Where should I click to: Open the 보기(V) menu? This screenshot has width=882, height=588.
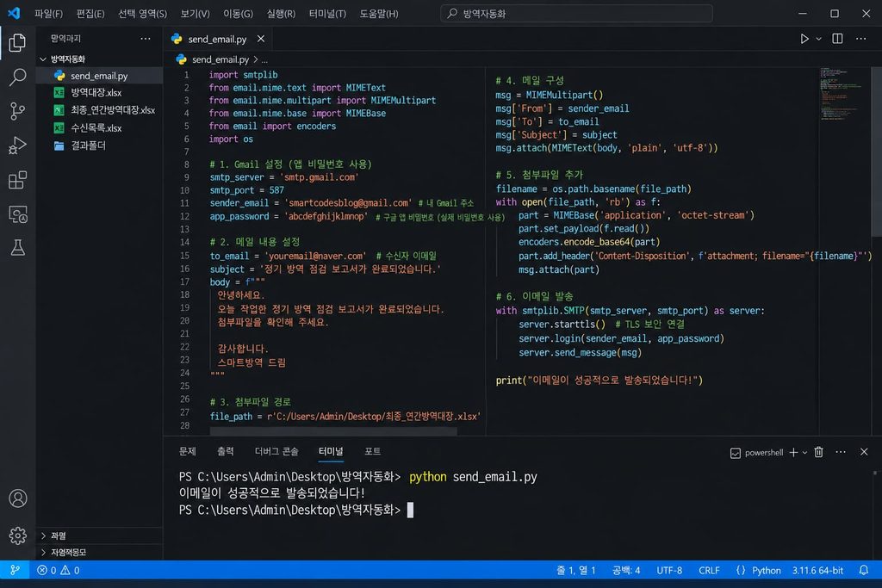(x=196, y=14)
